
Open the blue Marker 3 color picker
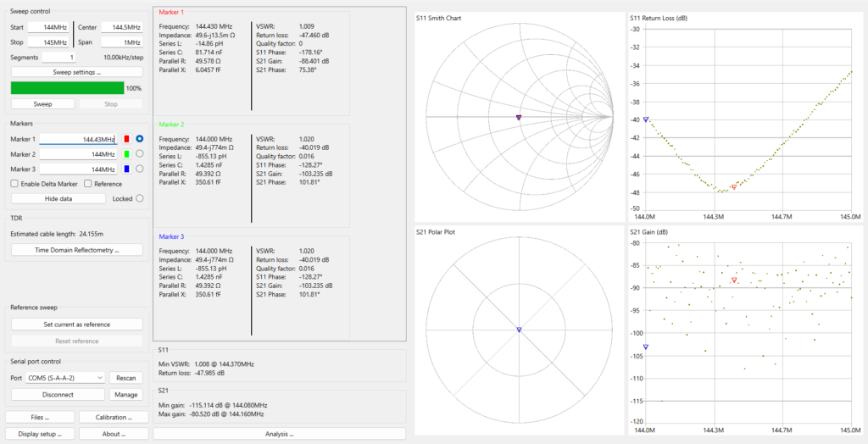127,169
